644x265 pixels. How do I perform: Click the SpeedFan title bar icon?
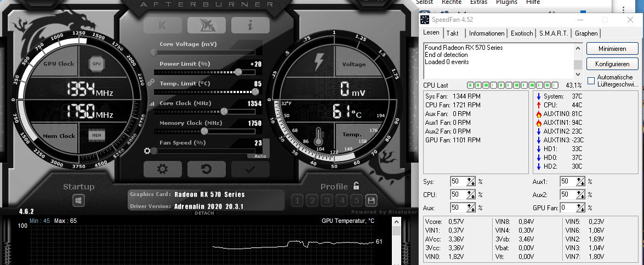(x=425, y=19)
